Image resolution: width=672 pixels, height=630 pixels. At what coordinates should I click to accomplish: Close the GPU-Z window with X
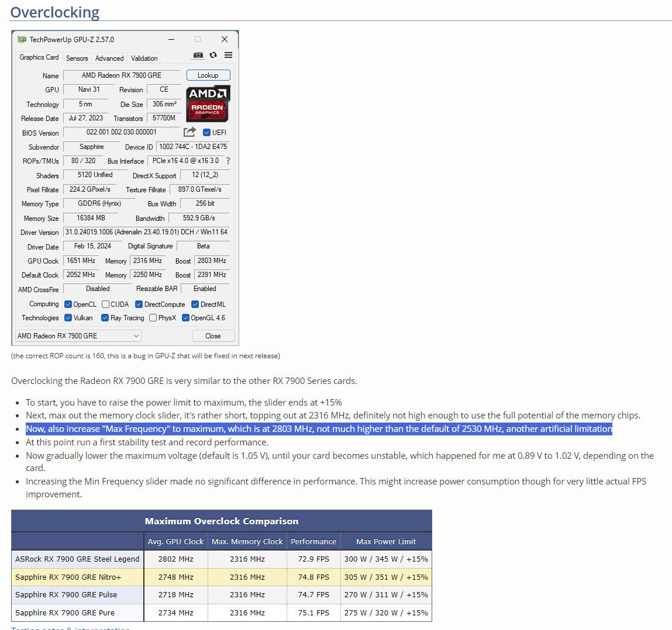(225, 39)
